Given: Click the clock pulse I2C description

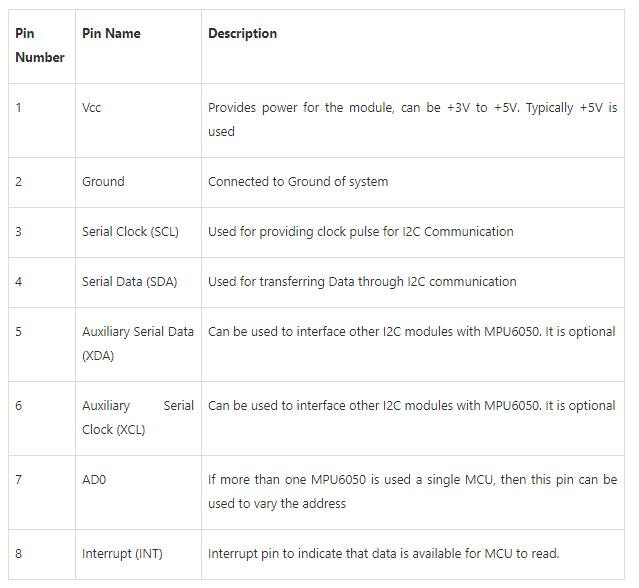Looking at the screenshot, I should (360, 231).
